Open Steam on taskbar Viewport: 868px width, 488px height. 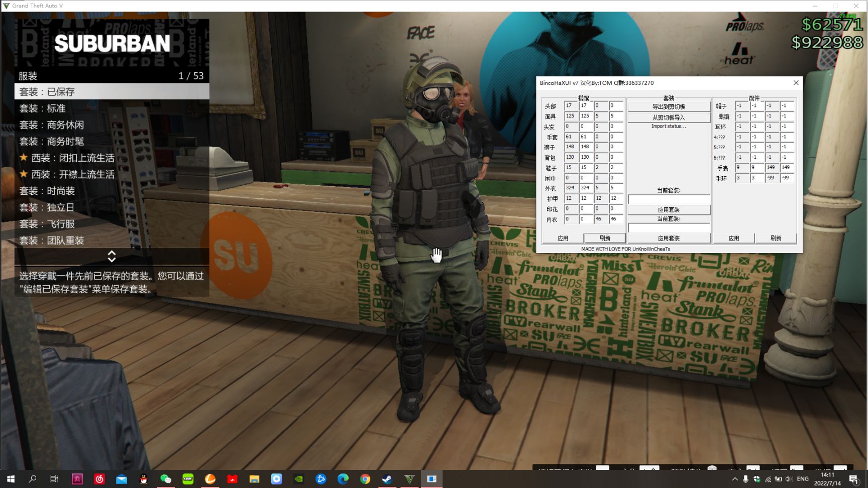[x=387, y=479]
